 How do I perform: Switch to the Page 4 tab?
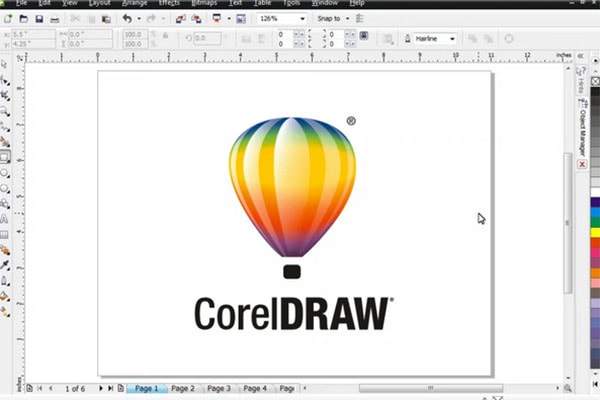pos(255,389)
